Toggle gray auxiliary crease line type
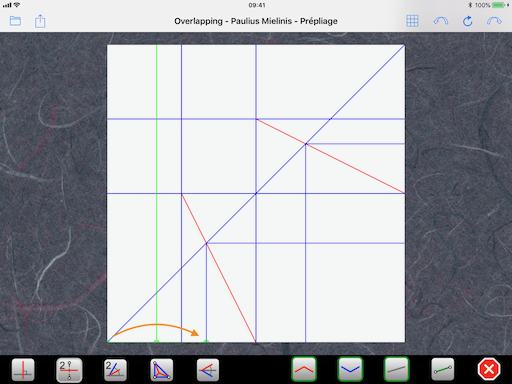This screenshot has height=384, width=512. [x=396, y=369]
